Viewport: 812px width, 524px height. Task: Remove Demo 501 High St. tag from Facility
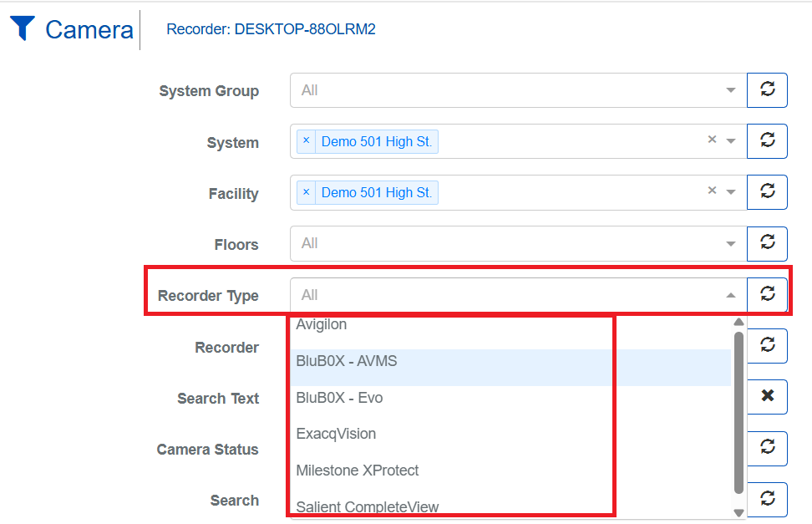[x=306, y=192]
